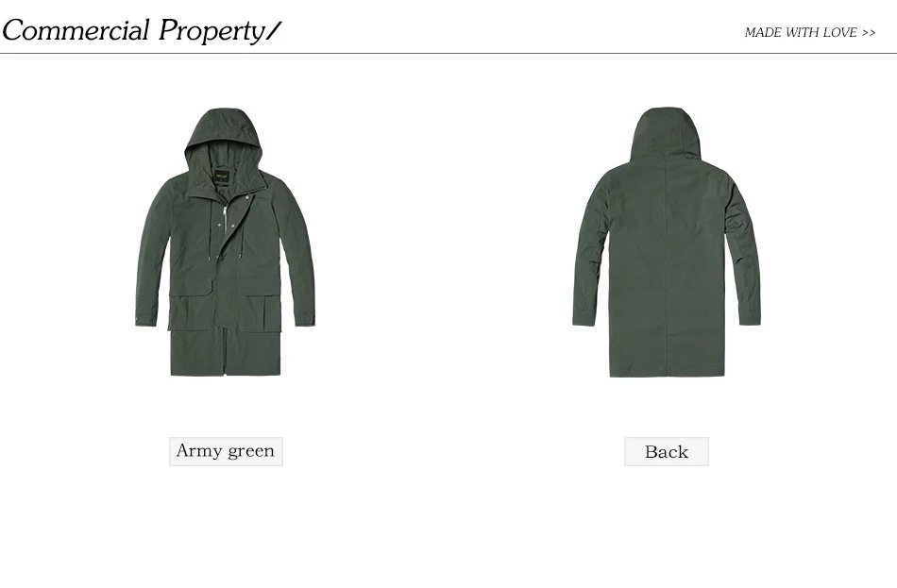Viewport: 897px width, 588px height.
Task: Click the right sleeve cuff of front jacket
Action: (305, 319)
